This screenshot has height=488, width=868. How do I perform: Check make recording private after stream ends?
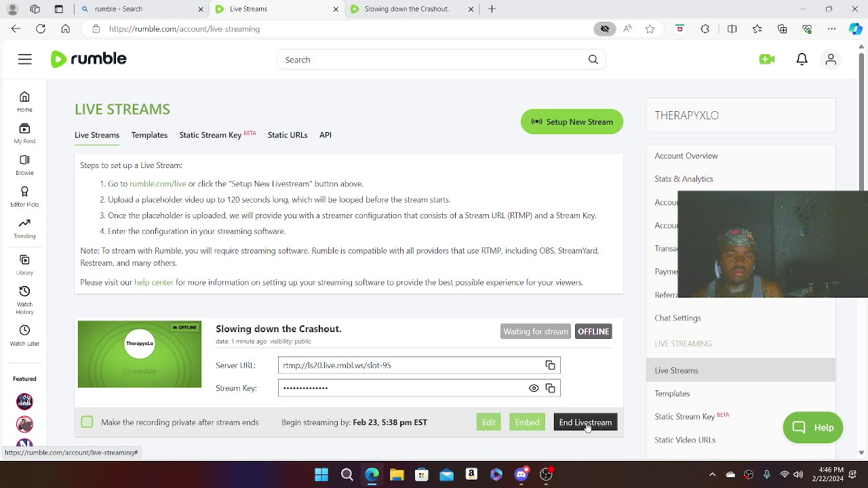tap(87, 422)
